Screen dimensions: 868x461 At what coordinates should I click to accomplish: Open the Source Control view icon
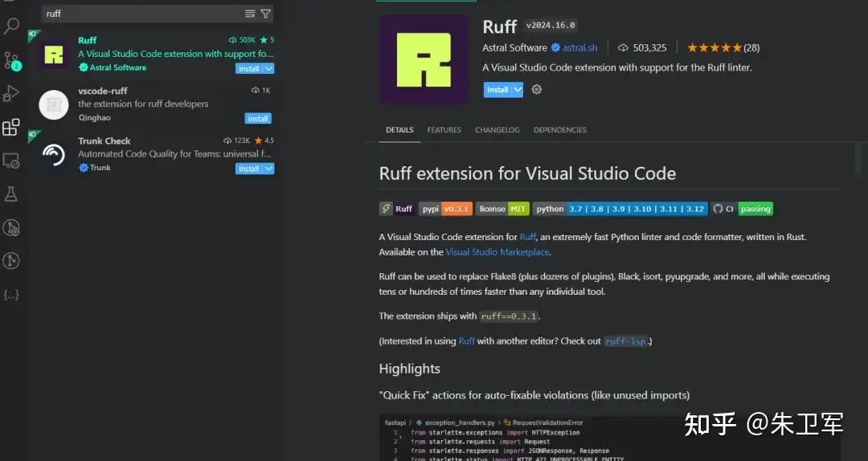tap(11, 60)
